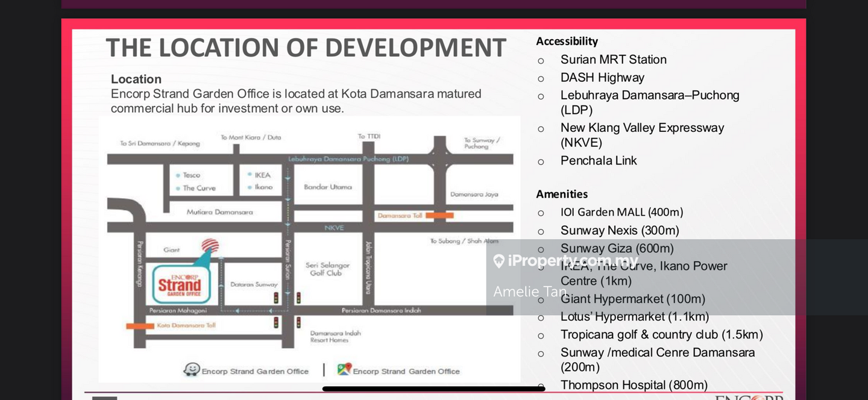Click the iProperty.com.my location pin watermark

[x=498, y=260]
